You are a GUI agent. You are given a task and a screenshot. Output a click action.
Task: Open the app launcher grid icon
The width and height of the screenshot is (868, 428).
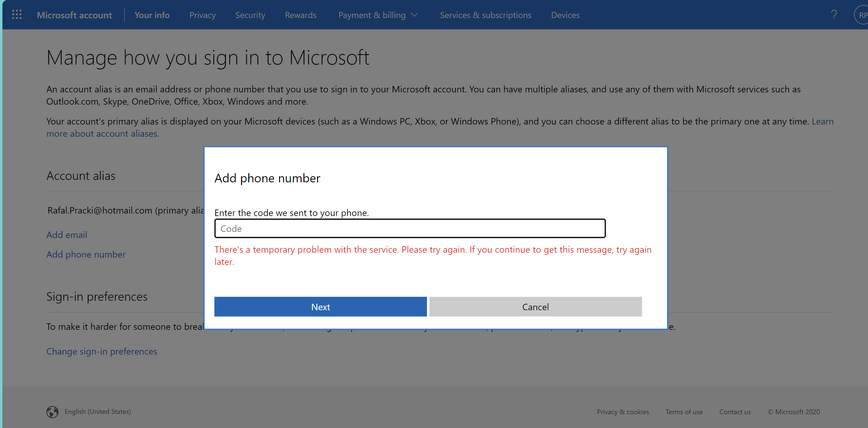[17, 15]
